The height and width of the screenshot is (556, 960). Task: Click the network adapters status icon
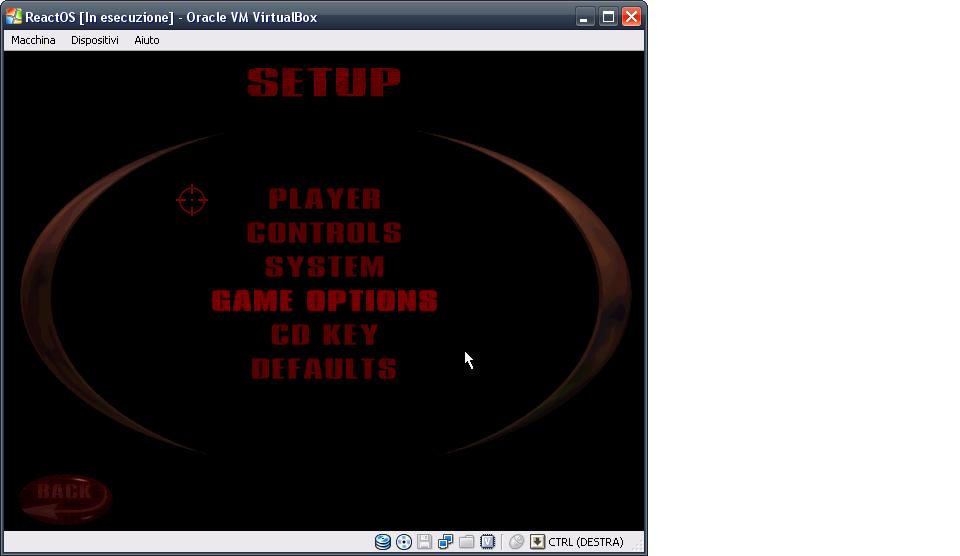point(445,542)
